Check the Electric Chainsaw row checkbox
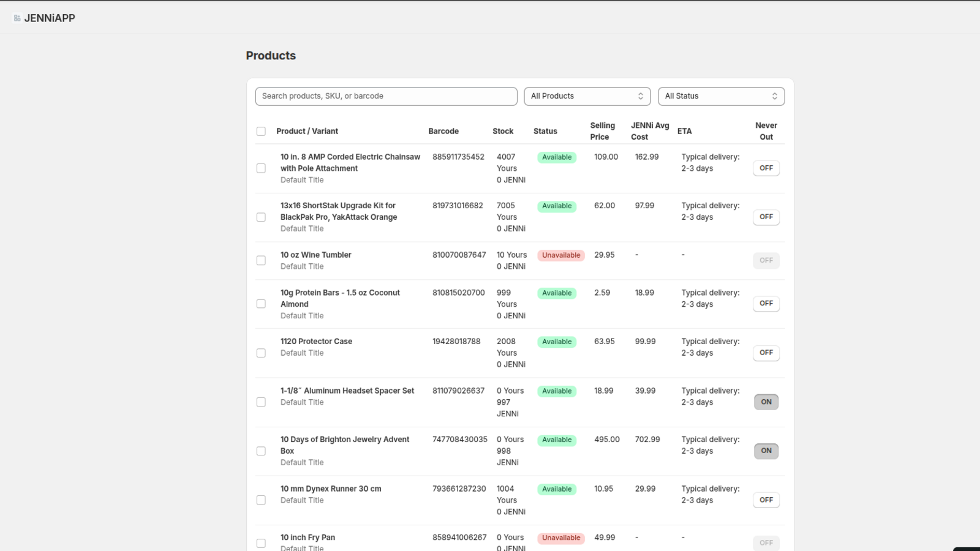 [261, 168]
